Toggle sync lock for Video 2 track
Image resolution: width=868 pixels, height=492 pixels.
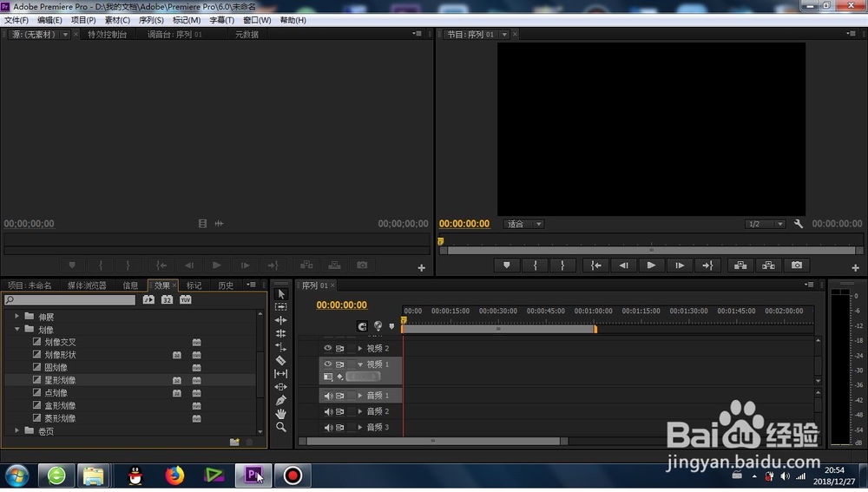(x=340, y=348)
